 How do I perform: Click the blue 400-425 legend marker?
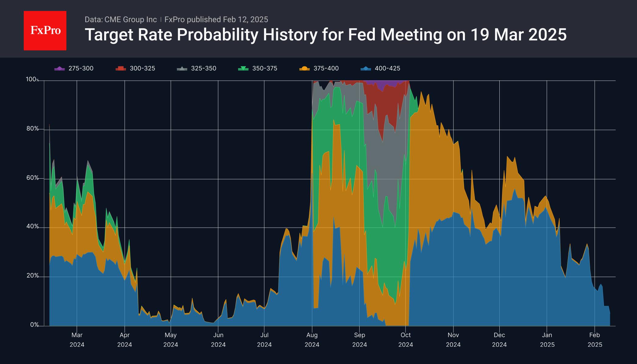[x=365, y=68]
